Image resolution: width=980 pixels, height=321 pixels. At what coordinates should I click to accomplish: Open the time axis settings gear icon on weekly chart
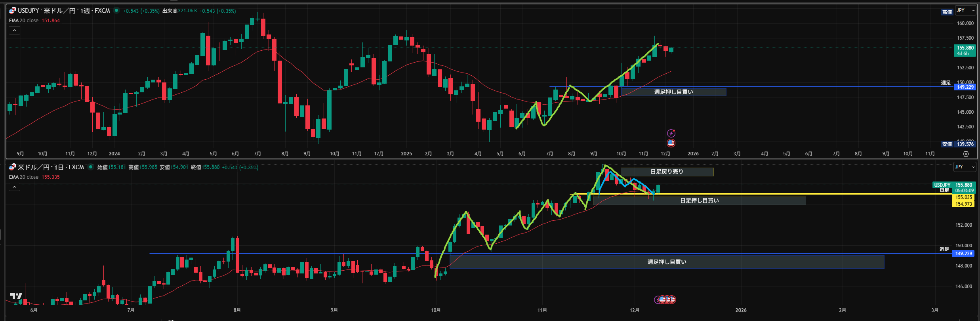click(966, 154)
